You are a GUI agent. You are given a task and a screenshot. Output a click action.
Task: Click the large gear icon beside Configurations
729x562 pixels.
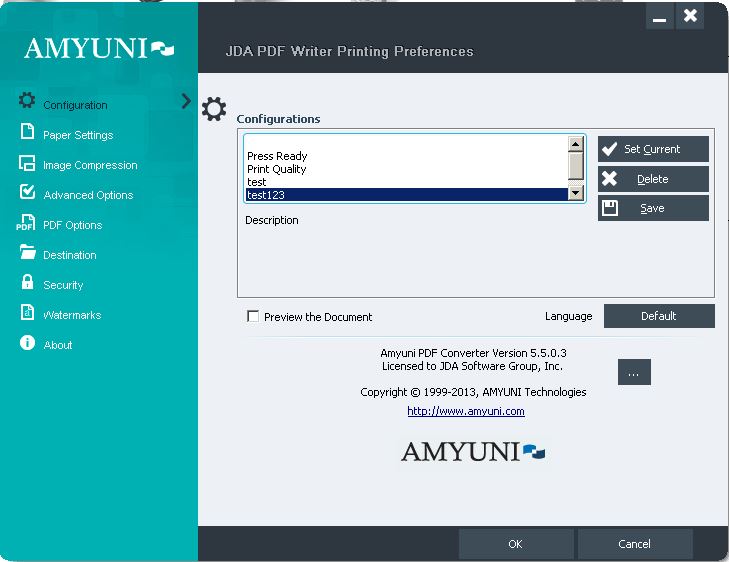[214, 109]
